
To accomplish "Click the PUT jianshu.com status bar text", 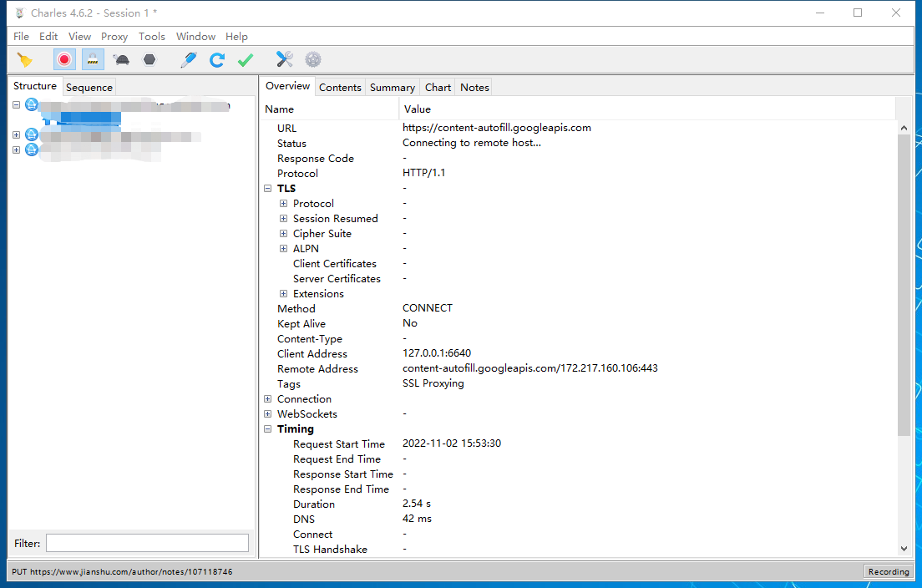I will coord(122,571).
